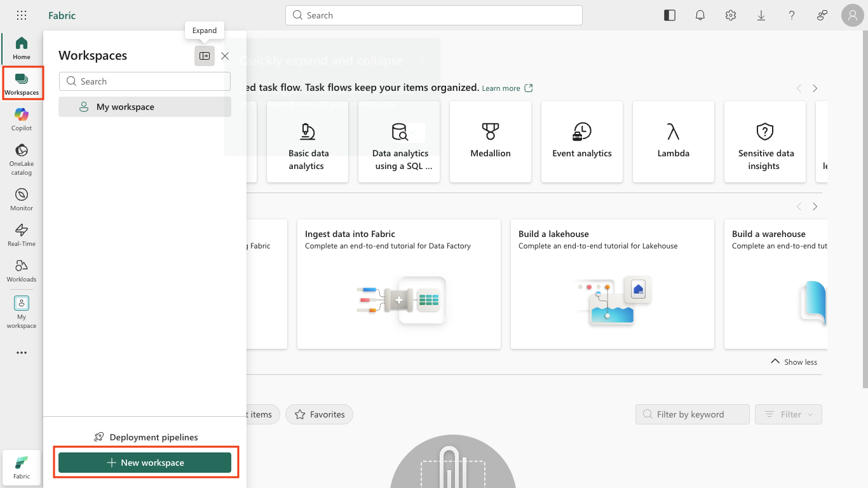Select the Lambda task flow card
Viewport: 868px width, 488px height.
tap(674, 142)
